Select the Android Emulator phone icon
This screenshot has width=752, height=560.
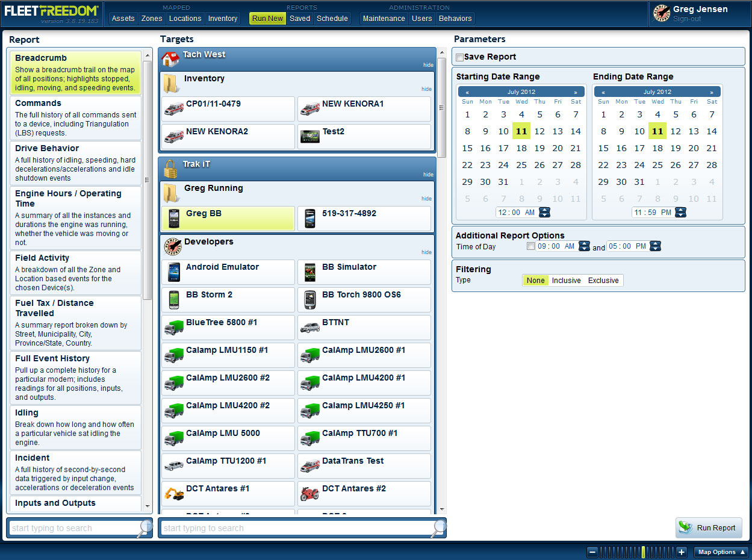[x=174, y=272]
